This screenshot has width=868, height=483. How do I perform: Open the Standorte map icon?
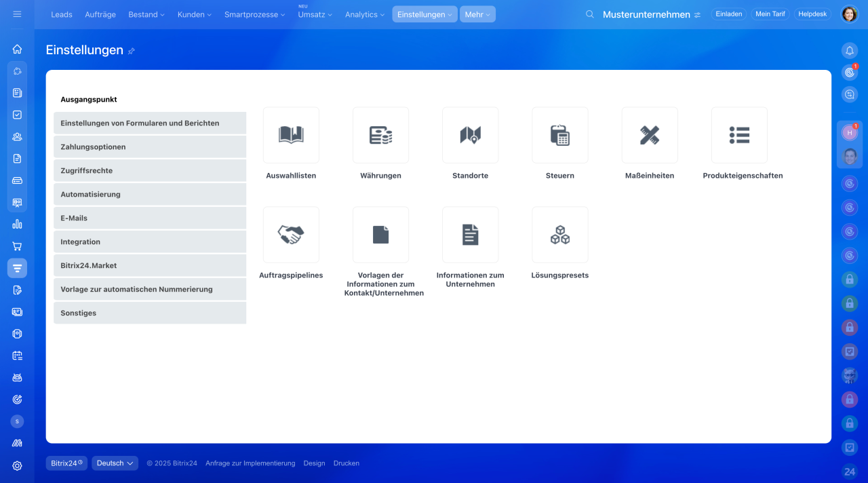pyautogui.click(x=470, y=135)
